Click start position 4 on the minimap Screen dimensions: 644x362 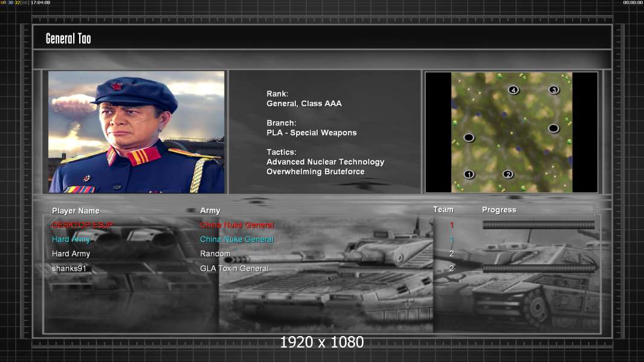(x=514, y=90)
